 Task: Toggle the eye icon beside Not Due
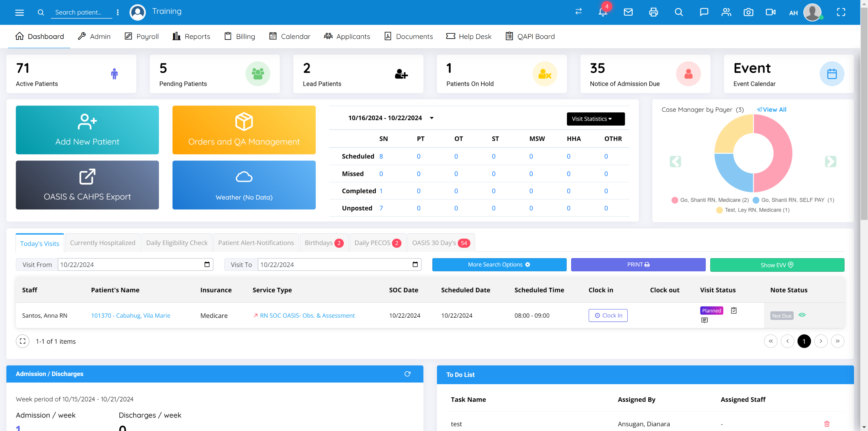tap(802, 315)
